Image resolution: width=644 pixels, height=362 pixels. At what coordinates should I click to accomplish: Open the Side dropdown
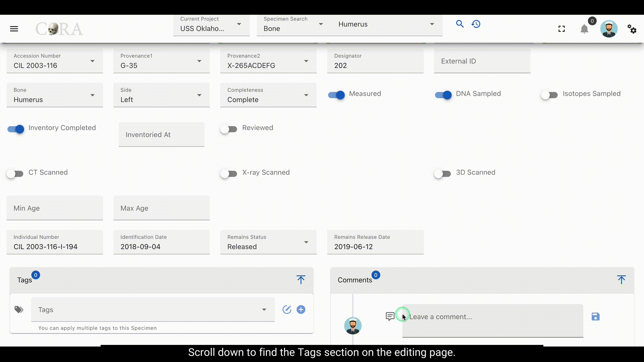pos(162,95)
